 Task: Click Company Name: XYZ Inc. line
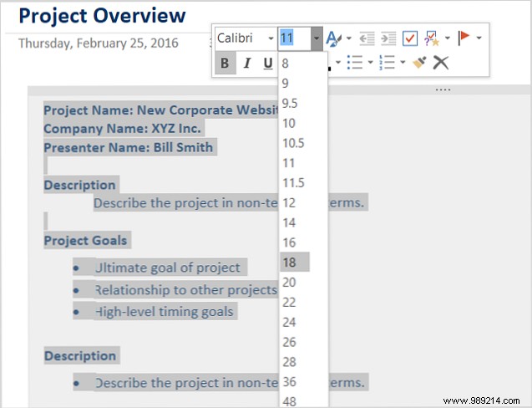click(x=123, y=129)
